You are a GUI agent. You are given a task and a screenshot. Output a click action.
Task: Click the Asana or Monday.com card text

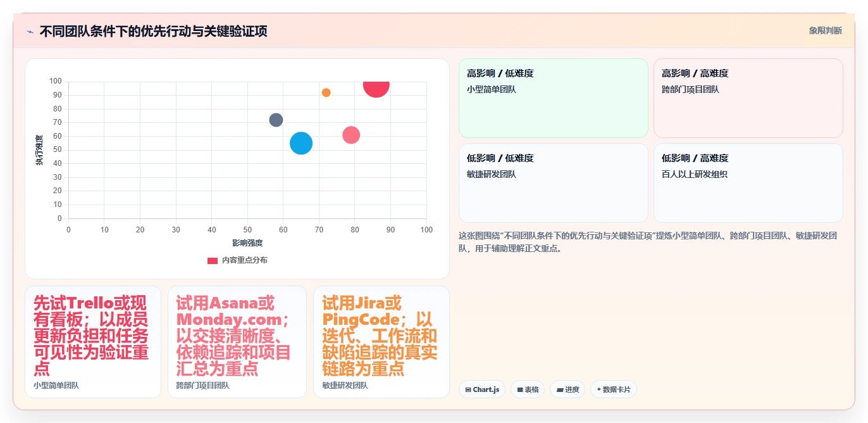[x=233, y=336]
